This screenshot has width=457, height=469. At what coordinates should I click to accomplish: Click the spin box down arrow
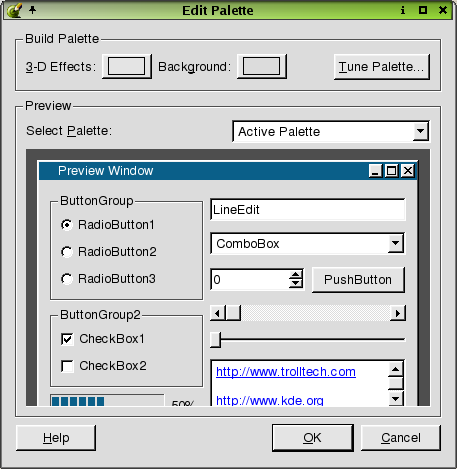[x=296, y=284]
